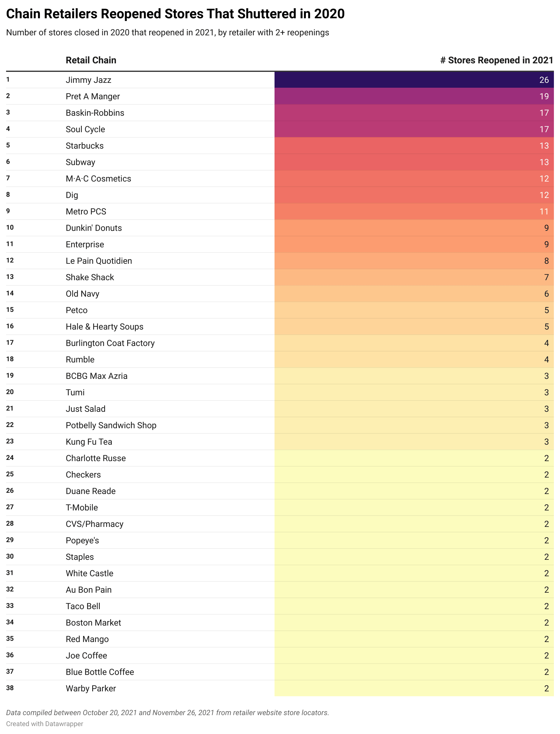Select the Pret A Manger 19 value cell

point(414,96)
